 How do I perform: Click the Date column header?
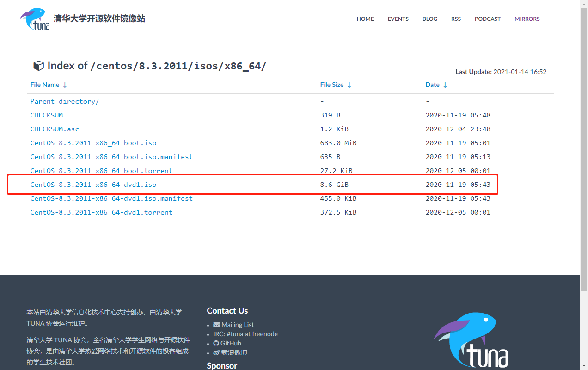click(x=433, y=85)
